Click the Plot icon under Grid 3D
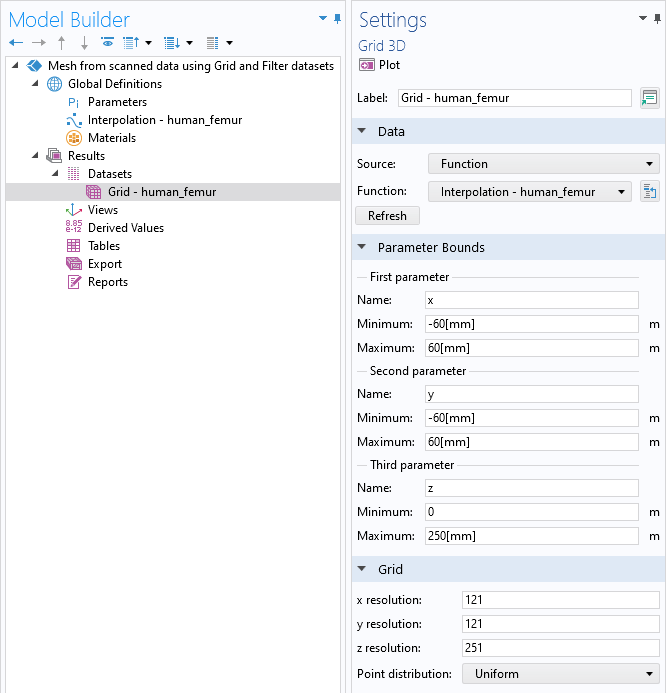Screen dimensions: 666x693 click(366, 65)
